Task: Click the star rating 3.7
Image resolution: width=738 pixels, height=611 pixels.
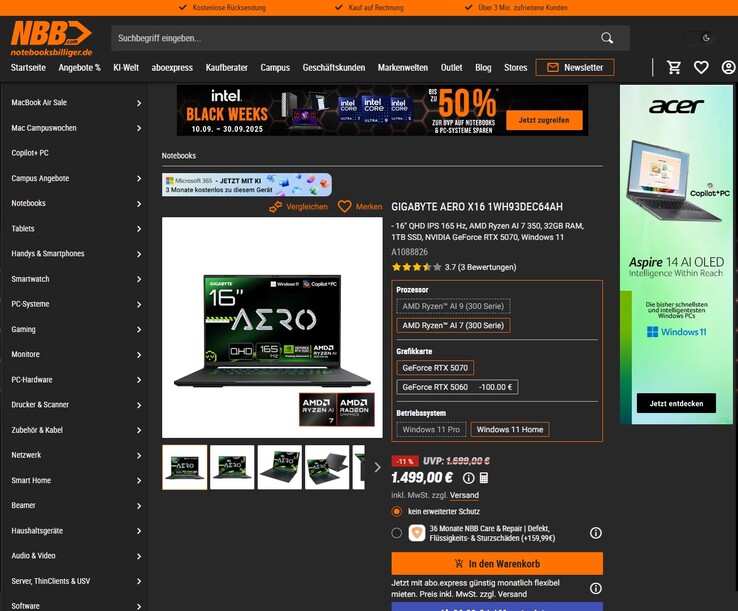Action: (417, 267)
